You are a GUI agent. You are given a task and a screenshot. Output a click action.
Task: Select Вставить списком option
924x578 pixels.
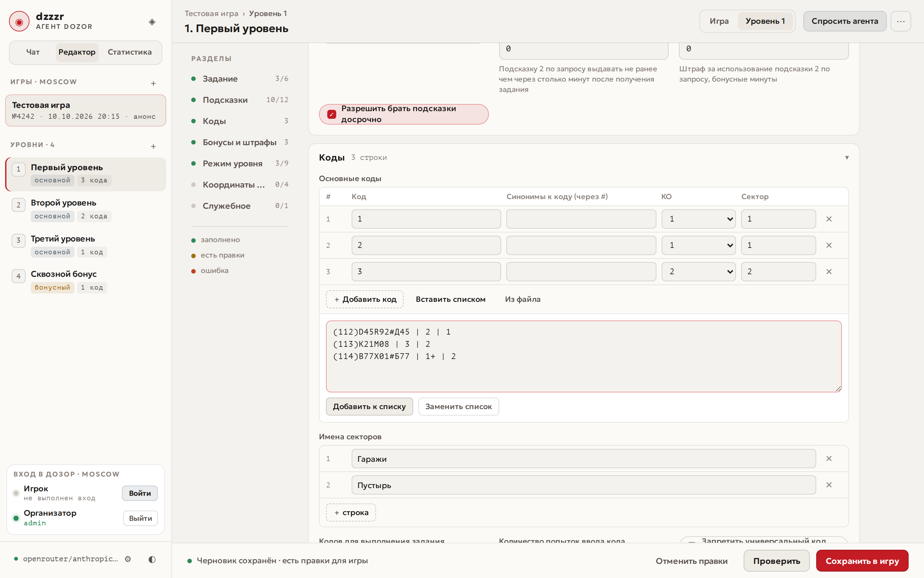click(450, 299)
